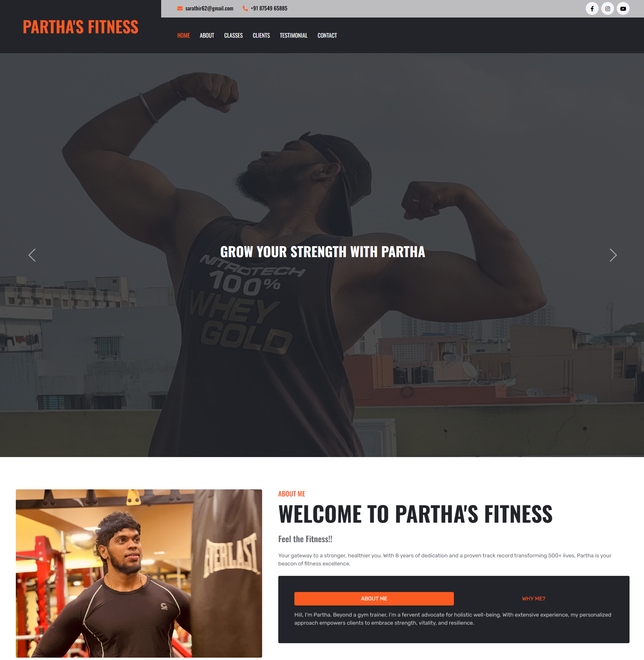The width and height of the screenshot is (644, 660).
Task: Click the gym trainer photo thumbnail
Action: click(x=139, y=573)
